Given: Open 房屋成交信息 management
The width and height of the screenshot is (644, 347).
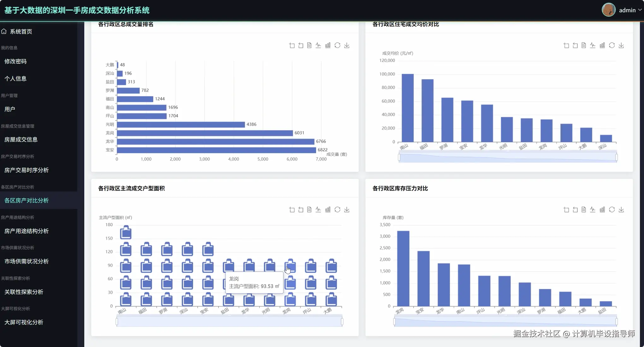Looking at the screenshot, I should coord(21,140).
